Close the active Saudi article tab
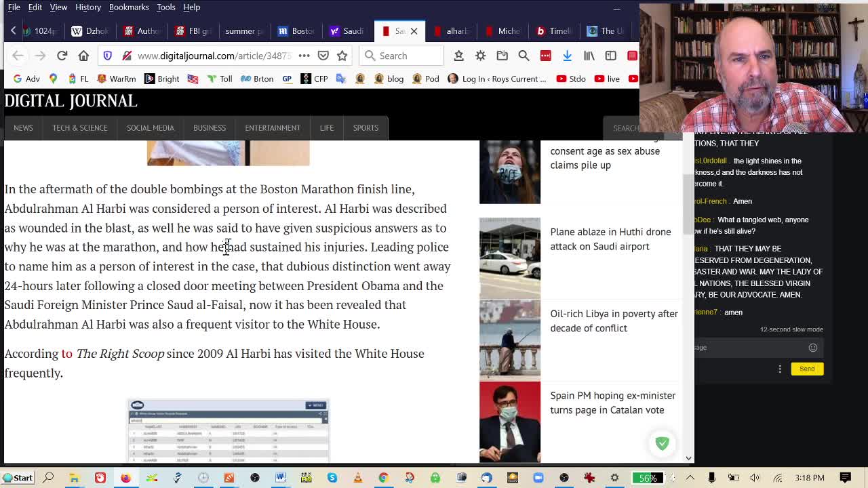 pos(414,31)
